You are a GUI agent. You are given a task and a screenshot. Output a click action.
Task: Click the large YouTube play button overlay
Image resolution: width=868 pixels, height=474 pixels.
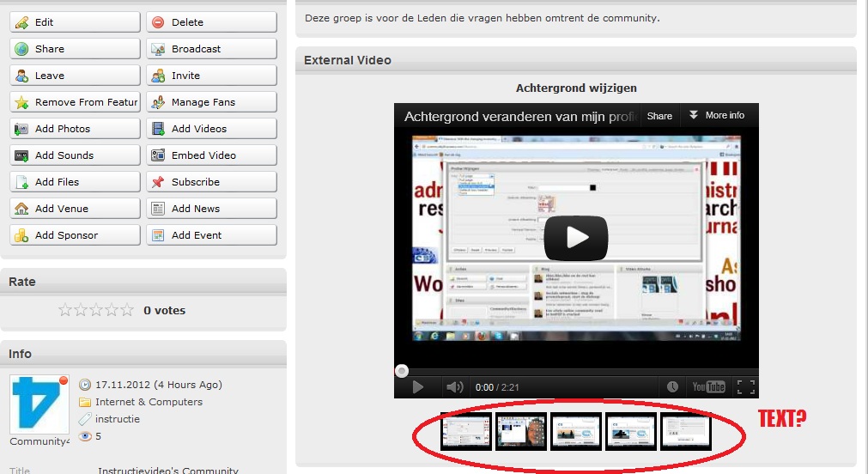click(575, 238)
